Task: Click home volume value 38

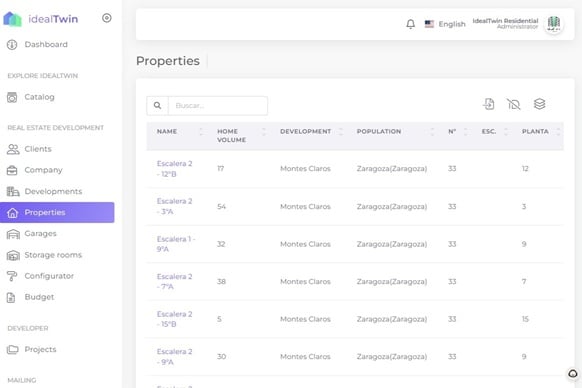Action: pyautogui.click(x=222, y=281)
